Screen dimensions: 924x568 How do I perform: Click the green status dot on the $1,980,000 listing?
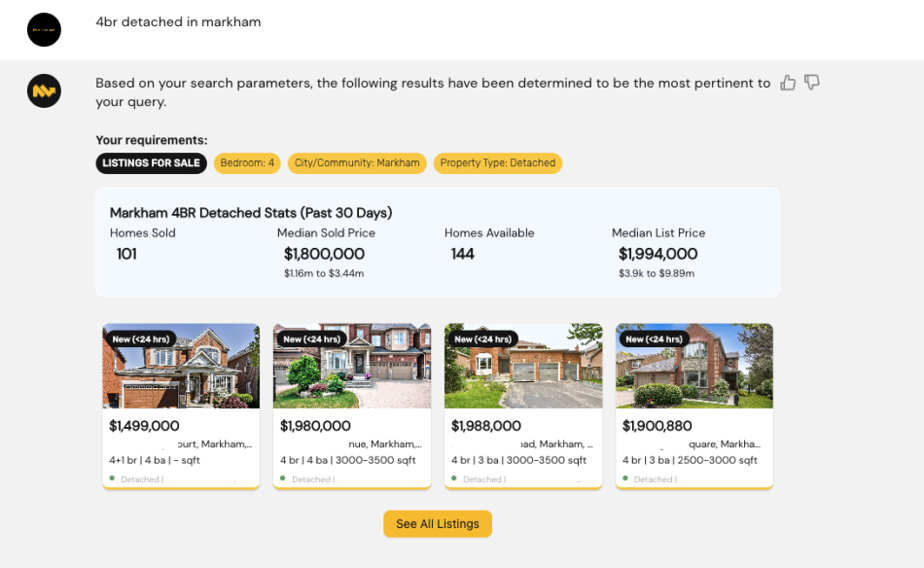286,479
